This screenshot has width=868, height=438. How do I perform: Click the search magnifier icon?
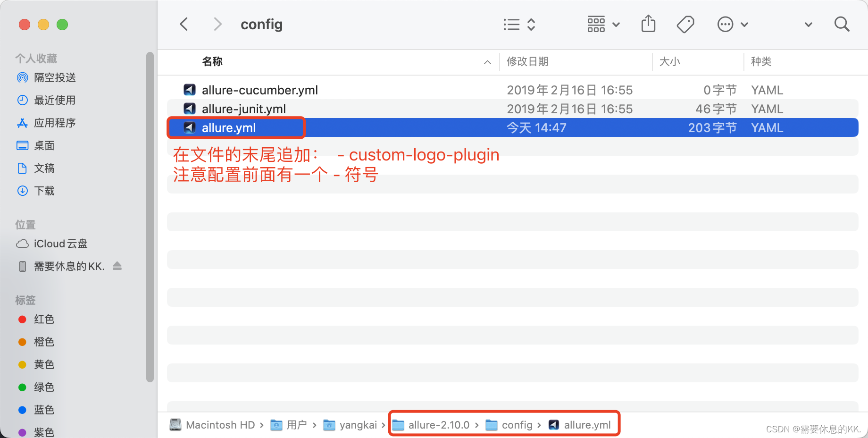pos(842,24)
